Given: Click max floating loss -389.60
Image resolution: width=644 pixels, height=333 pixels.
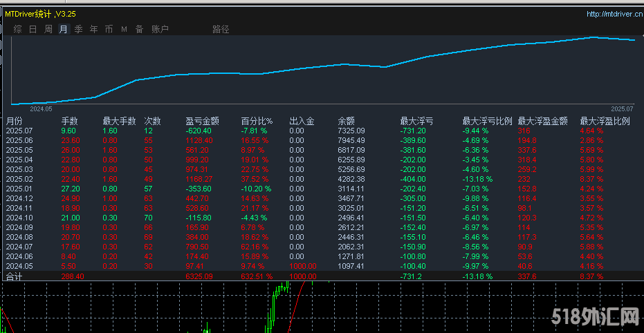Looking at the screenshot, I should pyautogui.click(x=413, y=141).
